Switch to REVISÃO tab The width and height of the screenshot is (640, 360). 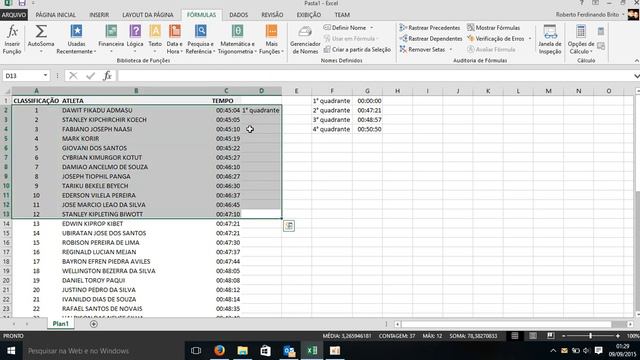(x=272, y=15)
